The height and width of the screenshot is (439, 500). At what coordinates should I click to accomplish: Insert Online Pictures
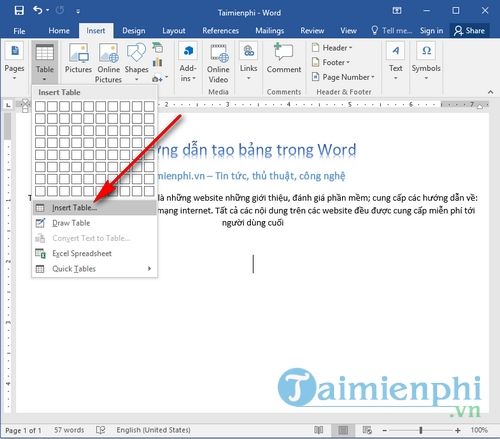pos(108,63)
